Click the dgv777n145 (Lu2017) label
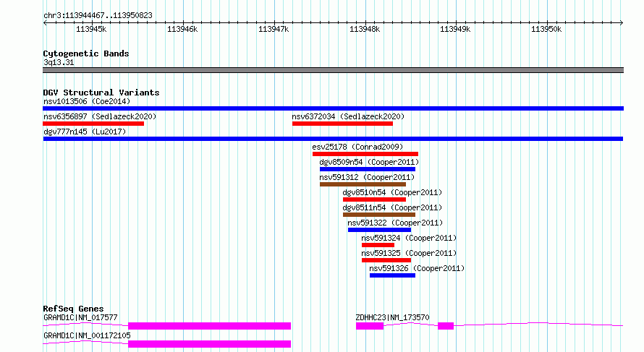This screenshot has height=352, width=644. pyautogui.click(x=85, y=132)
